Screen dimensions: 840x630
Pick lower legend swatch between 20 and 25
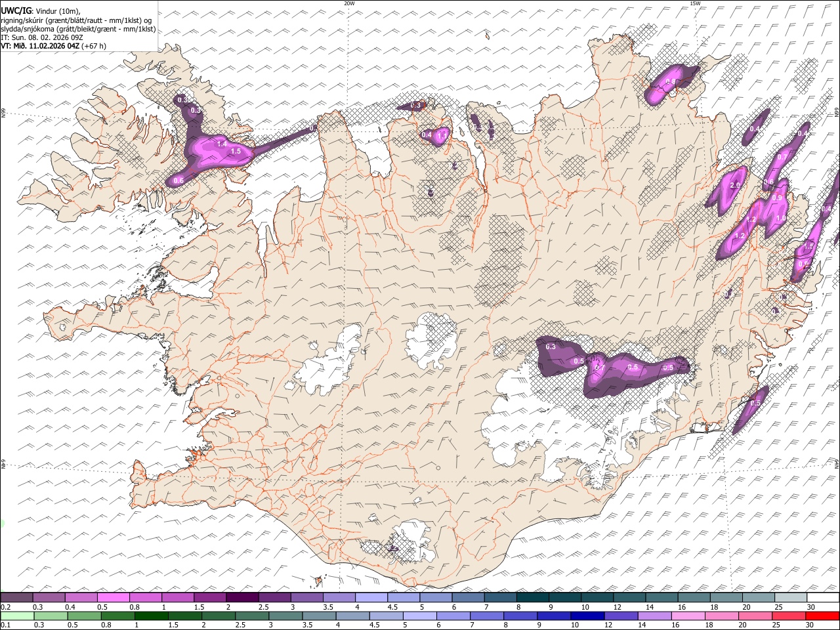pyautogui.click(x=755, y=616)
